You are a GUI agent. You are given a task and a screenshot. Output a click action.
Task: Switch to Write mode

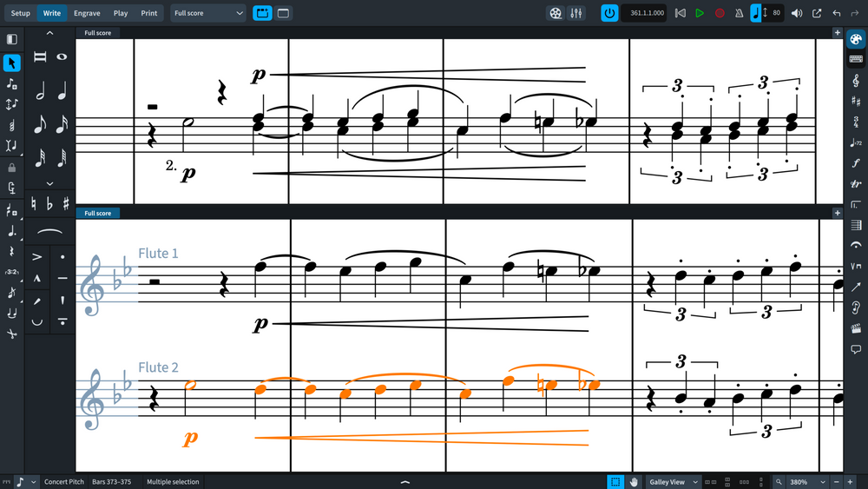point(52,13)
